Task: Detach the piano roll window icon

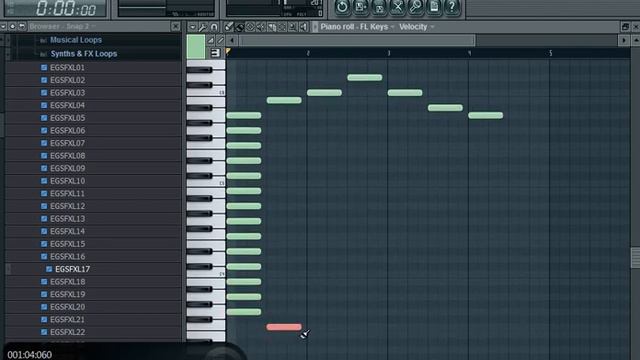Action: tap(625, 27)
